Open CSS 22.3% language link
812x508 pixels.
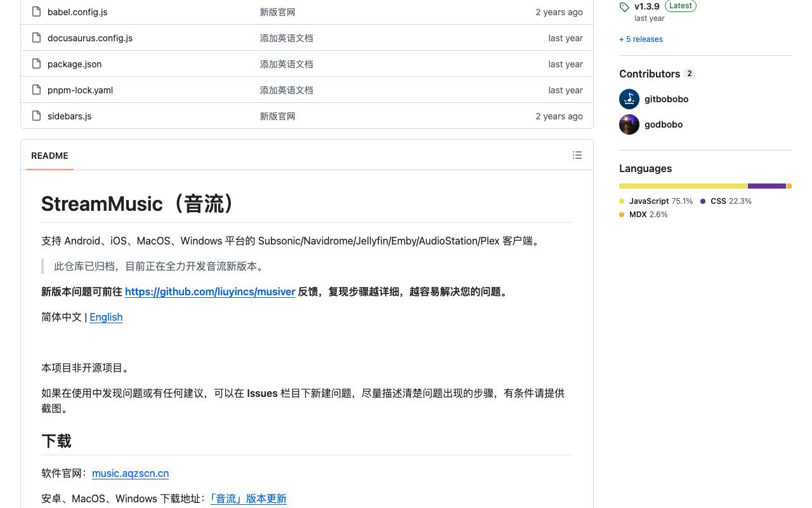click(726, 201)
